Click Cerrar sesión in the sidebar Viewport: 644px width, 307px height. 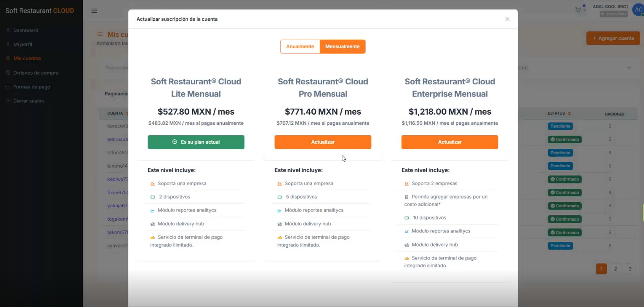point(29,101)
